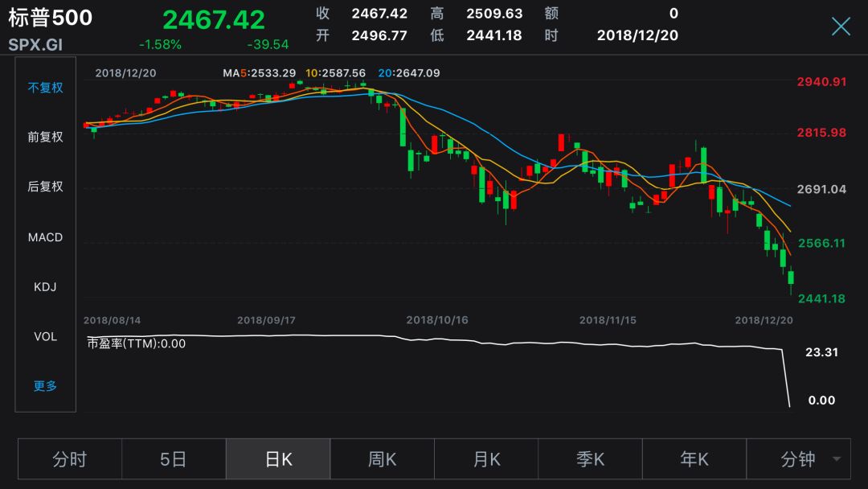Image resolution: width=868 pixels, height=489 pixels.
Task: Click the last candlestick on 2018/12/20
Action: (x=791, y=280)
